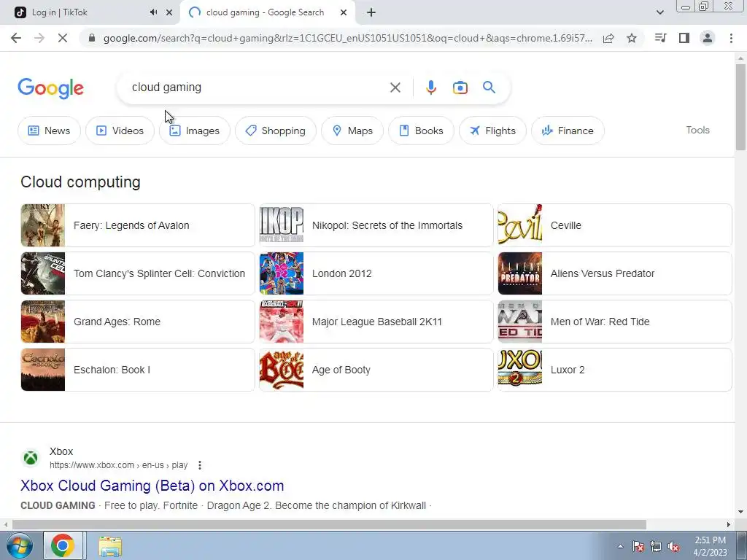Bookmark this page with the star icon
Screen dimensions: 747x560
click(632, 38)
